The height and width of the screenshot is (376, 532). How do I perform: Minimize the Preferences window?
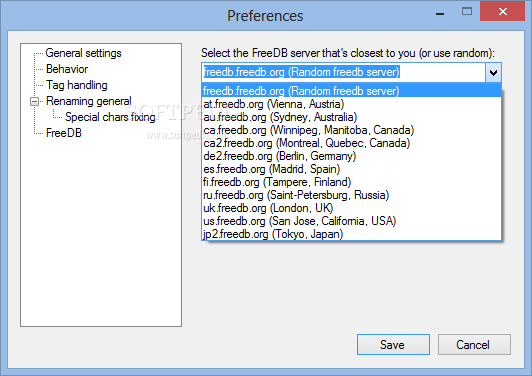[440, 13]
